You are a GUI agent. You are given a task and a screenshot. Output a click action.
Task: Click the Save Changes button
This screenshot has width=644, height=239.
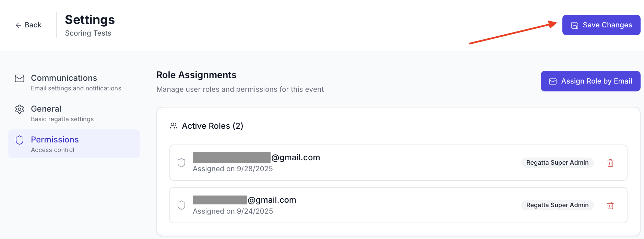601,25
